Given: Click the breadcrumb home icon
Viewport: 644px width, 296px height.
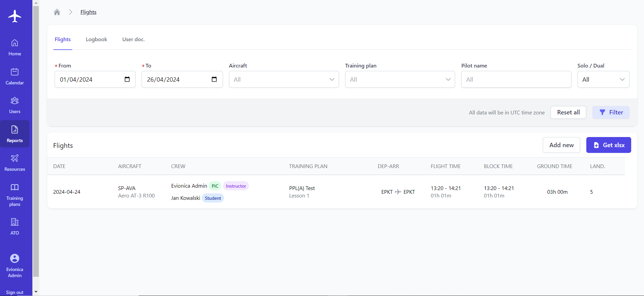Looking at the screenshot, I should tap(57, 12).
